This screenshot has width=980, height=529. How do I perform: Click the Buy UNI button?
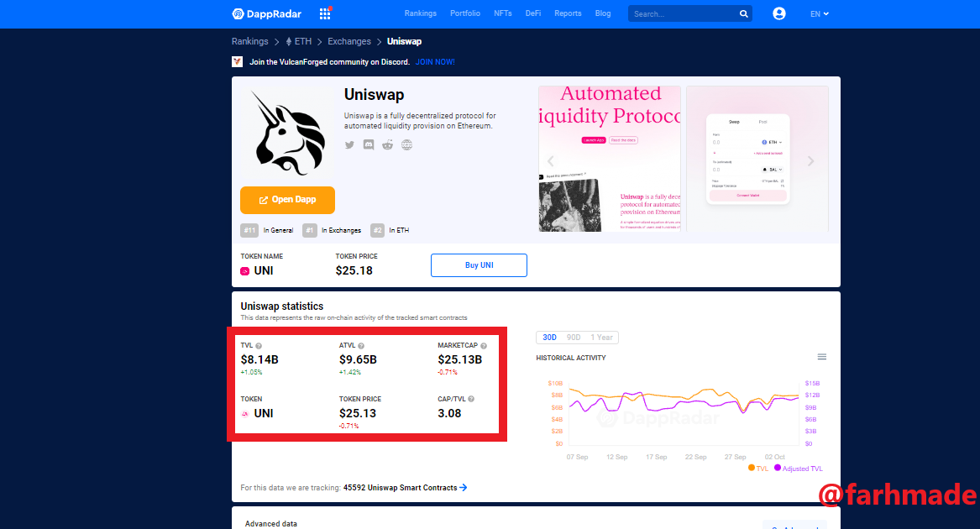[x=479, y=265]
